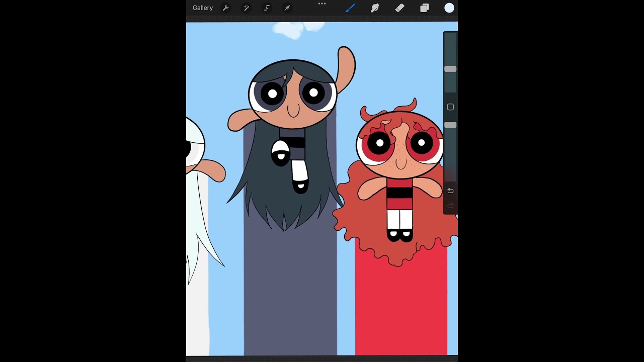Adjust the brush size slider handle

(x=450, y=69)
